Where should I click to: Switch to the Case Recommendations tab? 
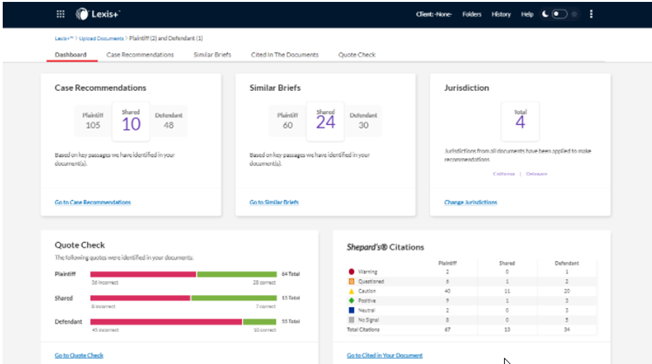pos(140,54)
